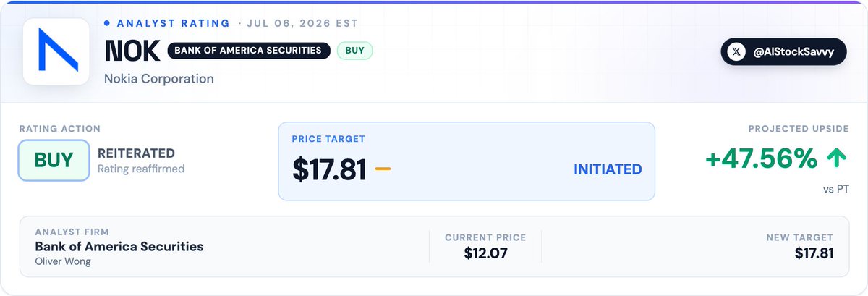Click the current price $12.07
Image resolution: width=868 pixels, height=296 pixels.
click(x=485, y=253)
